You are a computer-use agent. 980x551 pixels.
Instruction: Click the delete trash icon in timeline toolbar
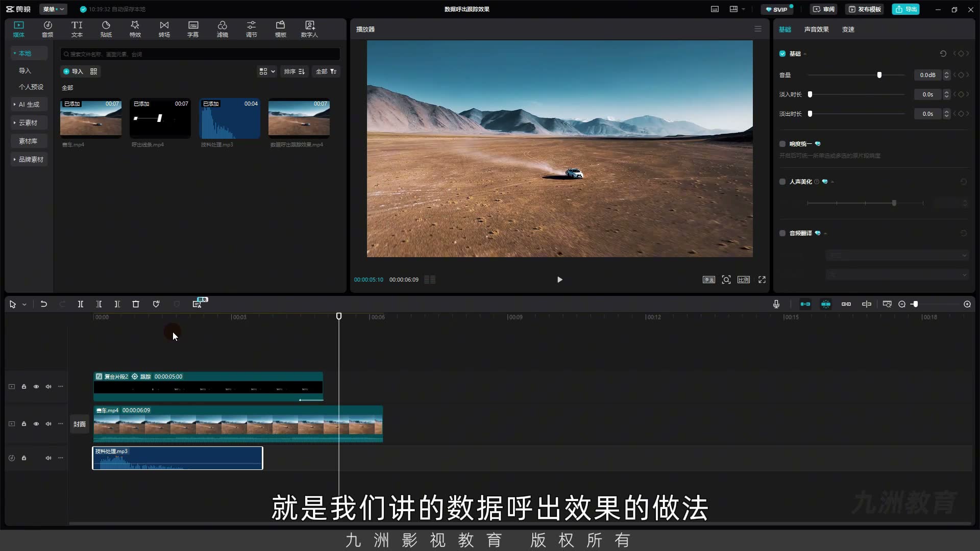[136, 304]
